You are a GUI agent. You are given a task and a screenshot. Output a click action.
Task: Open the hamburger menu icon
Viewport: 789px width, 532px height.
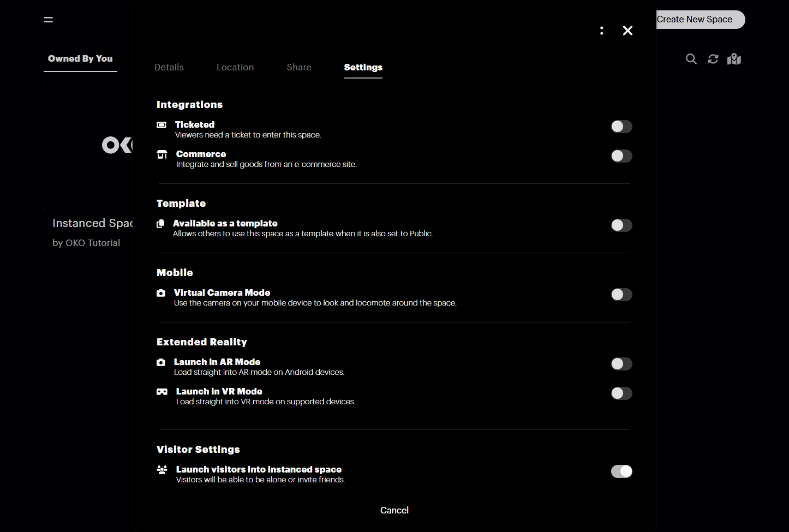click(x=49, y=20)
